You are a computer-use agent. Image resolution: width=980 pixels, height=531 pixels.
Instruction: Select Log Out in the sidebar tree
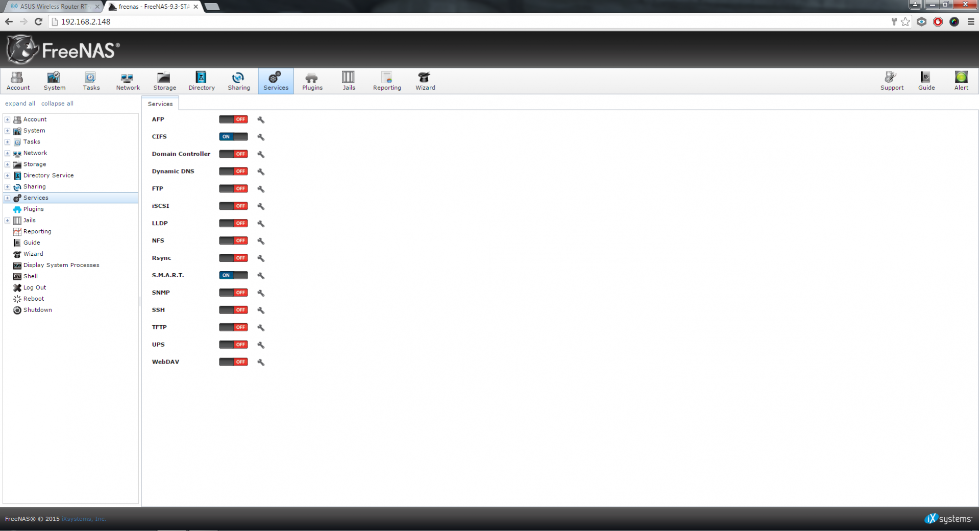coord(35,288)
